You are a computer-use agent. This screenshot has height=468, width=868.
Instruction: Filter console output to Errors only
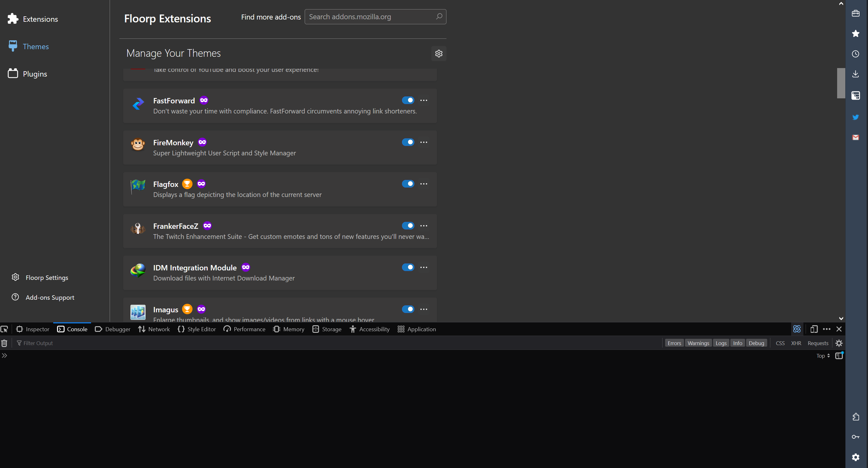coord(674,343)
